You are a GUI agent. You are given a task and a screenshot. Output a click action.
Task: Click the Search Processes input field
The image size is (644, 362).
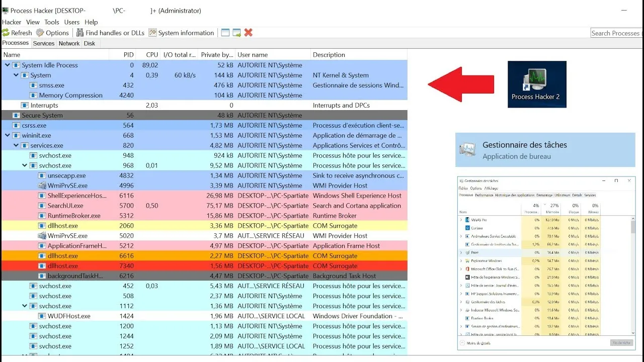[x=617, y=33]
